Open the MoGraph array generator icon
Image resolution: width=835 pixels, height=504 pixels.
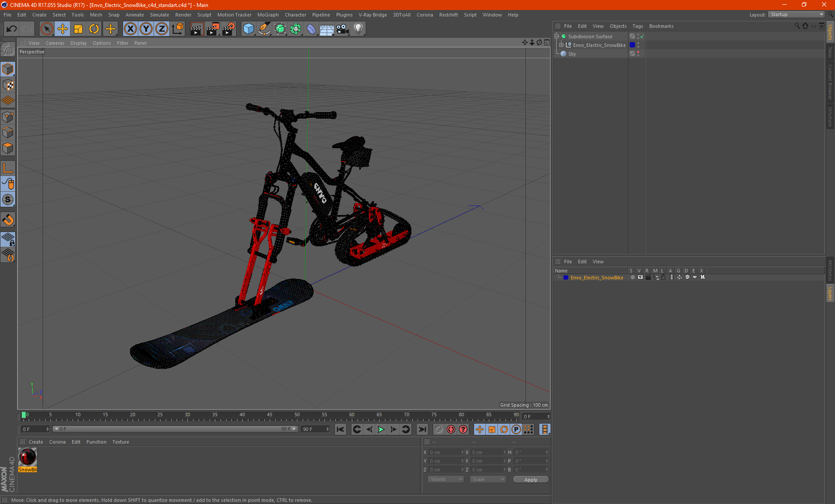point(296,29)
